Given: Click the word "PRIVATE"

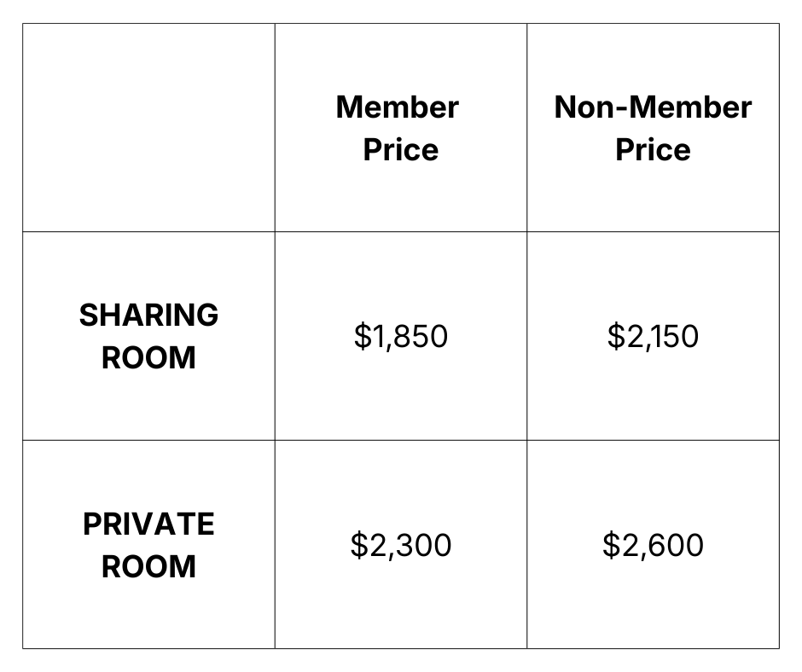Looking at the screenshot, I should click(148, 524).
